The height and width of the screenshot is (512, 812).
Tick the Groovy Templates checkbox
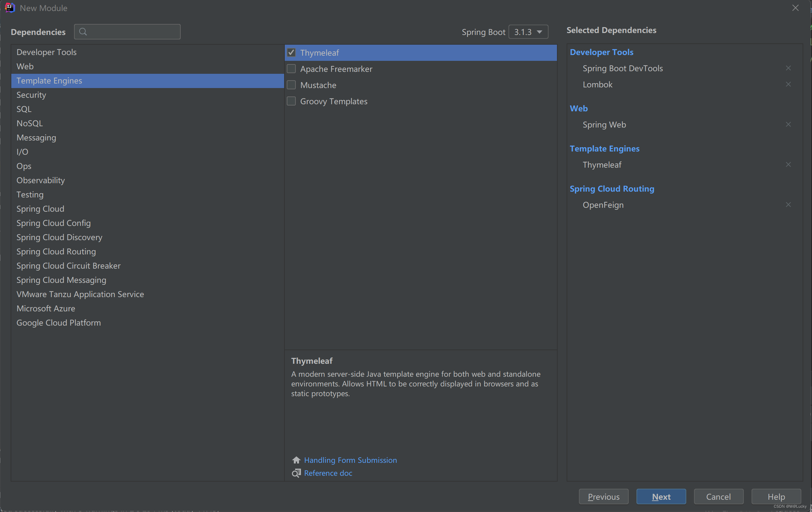tap(291, 101)
